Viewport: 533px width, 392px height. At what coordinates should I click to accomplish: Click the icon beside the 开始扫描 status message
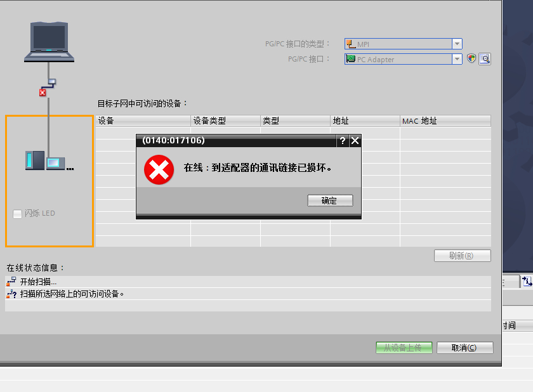(11, 282)
